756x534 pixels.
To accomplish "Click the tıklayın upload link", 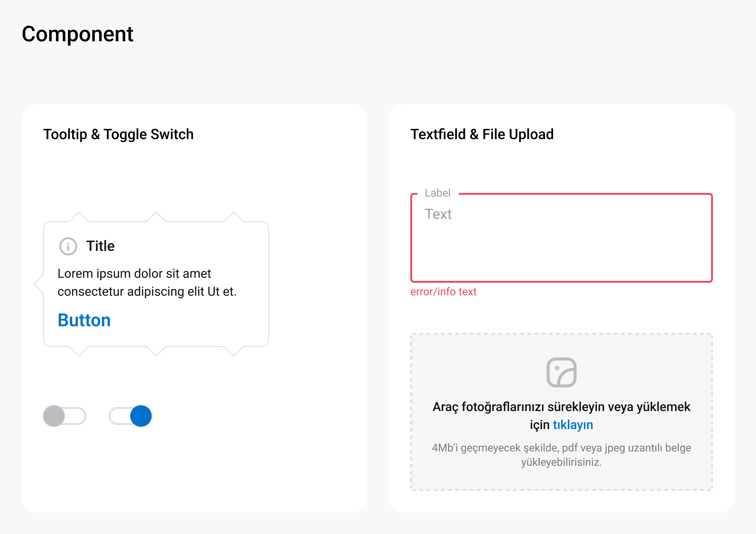I will [x=573, y=425].
